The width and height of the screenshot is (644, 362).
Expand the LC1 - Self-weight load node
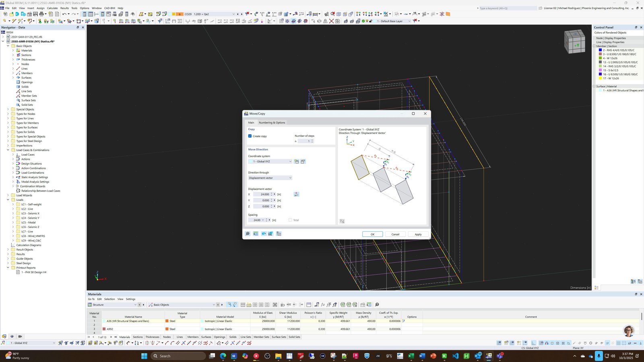click(x=13, y=204)
